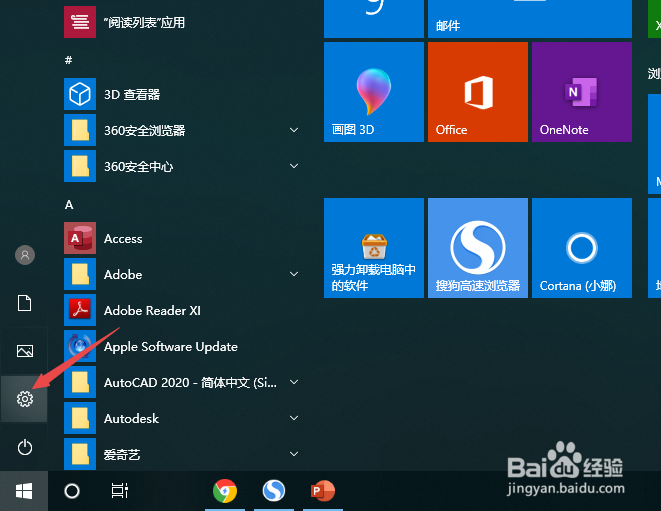661x511 pixels.
Task: Open the Settings gear in Start sidebar
Action: [25, 398]
